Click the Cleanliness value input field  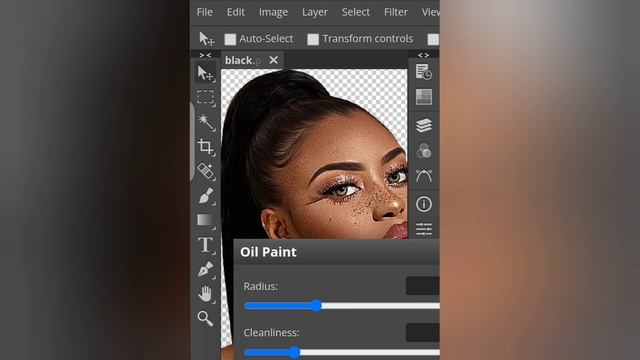pyautogui.click(x=422, y=332)
